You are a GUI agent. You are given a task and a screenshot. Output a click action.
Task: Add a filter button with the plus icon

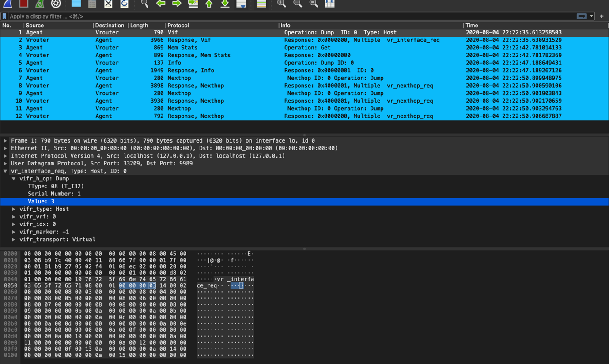tap(601, 16)
